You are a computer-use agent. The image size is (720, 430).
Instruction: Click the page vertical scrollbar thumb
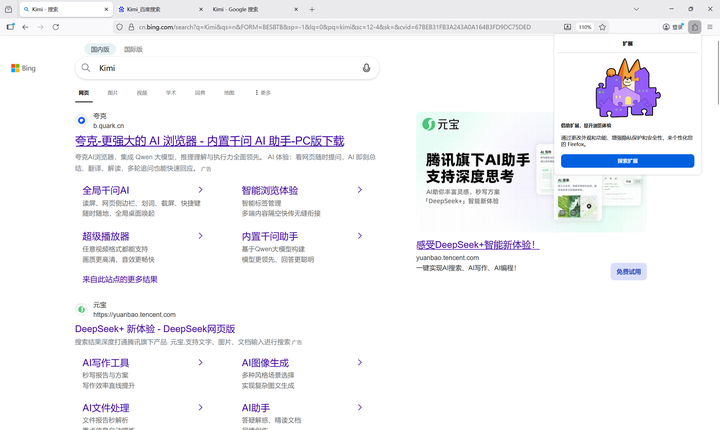(718, 73)
